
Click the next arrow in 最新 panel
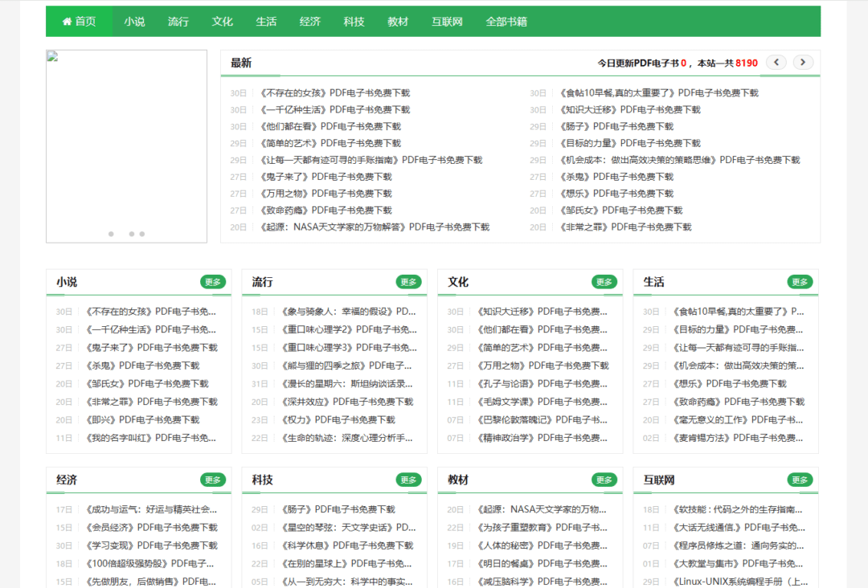point(803,62)
